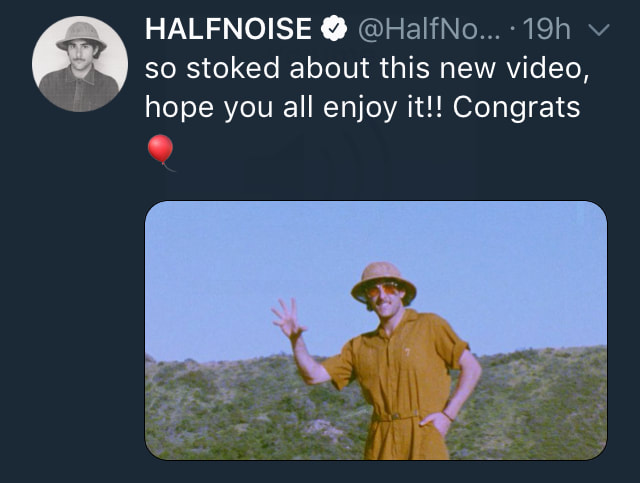Open the HALFNOISE display name link
This screenshot has width=640, height=483.
tap(228, 30)
